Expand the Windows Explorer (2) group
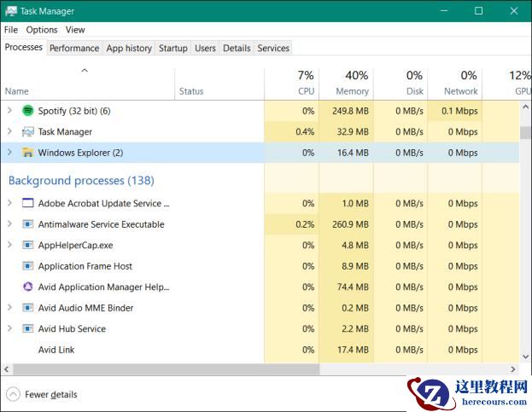The height and width of the screenshot is (412, 532). (10, 153)
